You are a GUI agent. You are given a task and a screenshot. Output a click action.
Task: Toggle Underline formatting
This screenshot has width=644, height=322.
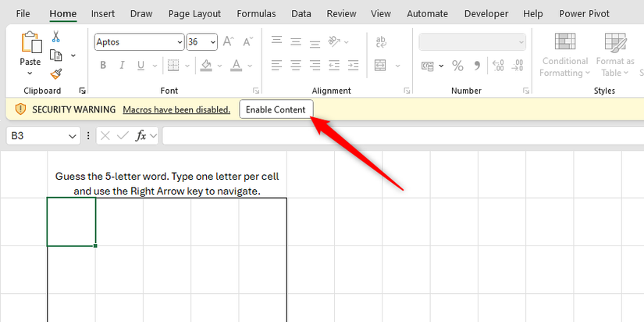[x=141, y=66]
